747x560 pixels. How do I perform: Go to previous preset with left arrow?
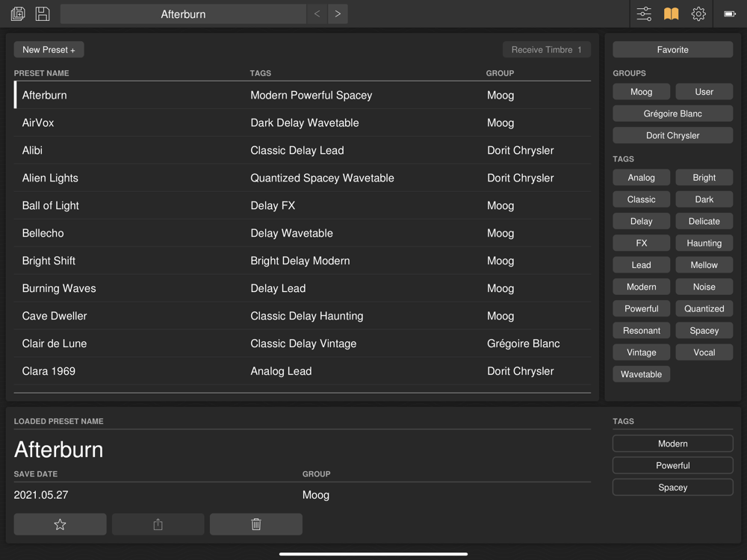tap(317, 13)
